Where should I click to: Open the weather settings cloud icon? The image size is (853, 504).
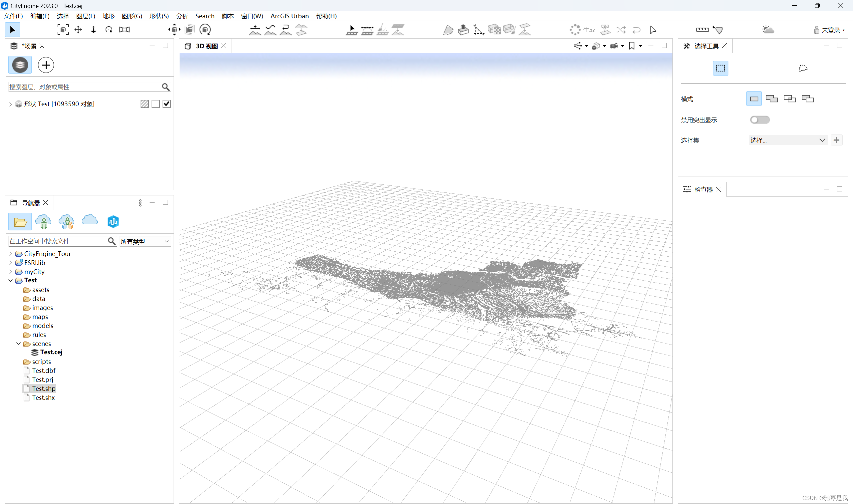click(x=768, y=30)
